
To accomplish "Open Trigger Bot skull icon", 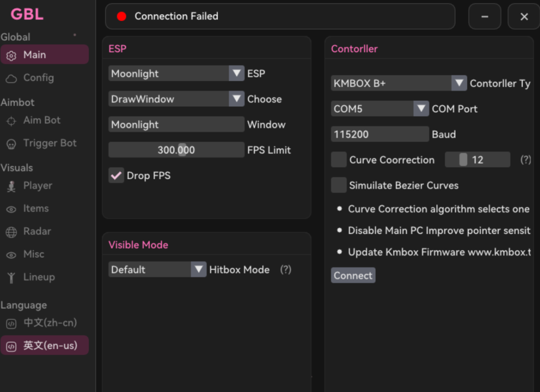I will [11, 144].
